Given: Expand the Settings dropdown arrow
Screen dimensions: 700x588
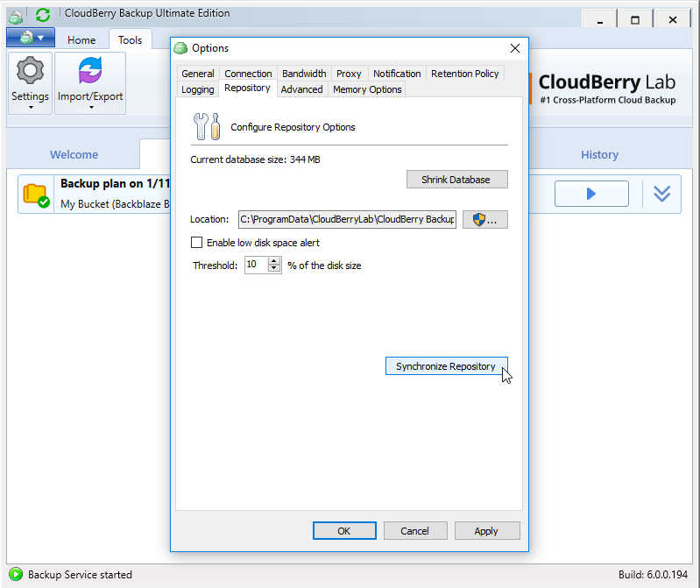Looking at the screenshot, I should coord(31,108).
